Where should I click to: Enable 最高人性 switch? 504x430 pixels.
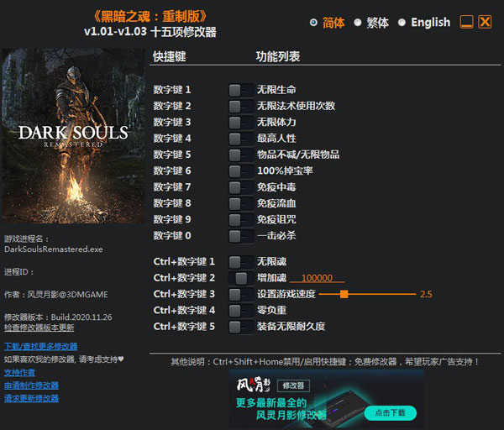tap(241, 139)
